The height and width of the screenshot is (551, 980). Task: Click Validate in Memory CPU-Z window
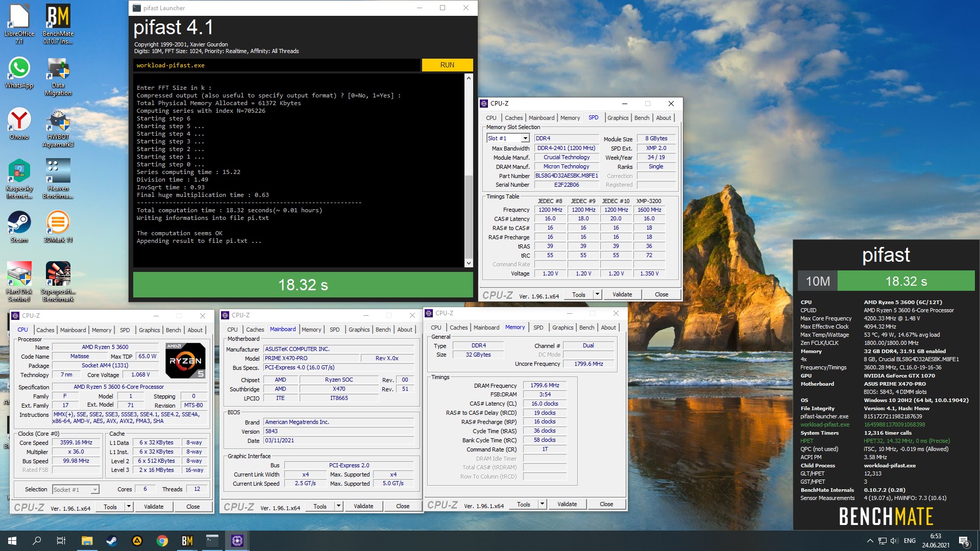tap(567, 504)
